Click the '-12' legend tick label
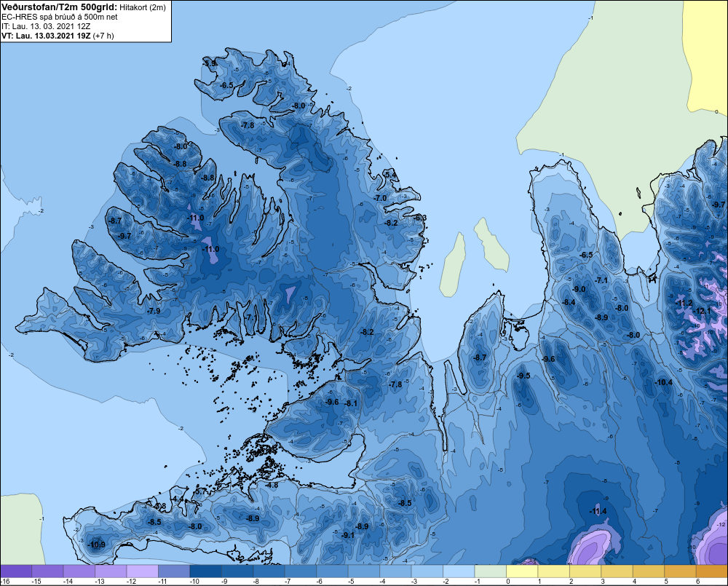This screenshot has width=728, height=586. (131, 582)
